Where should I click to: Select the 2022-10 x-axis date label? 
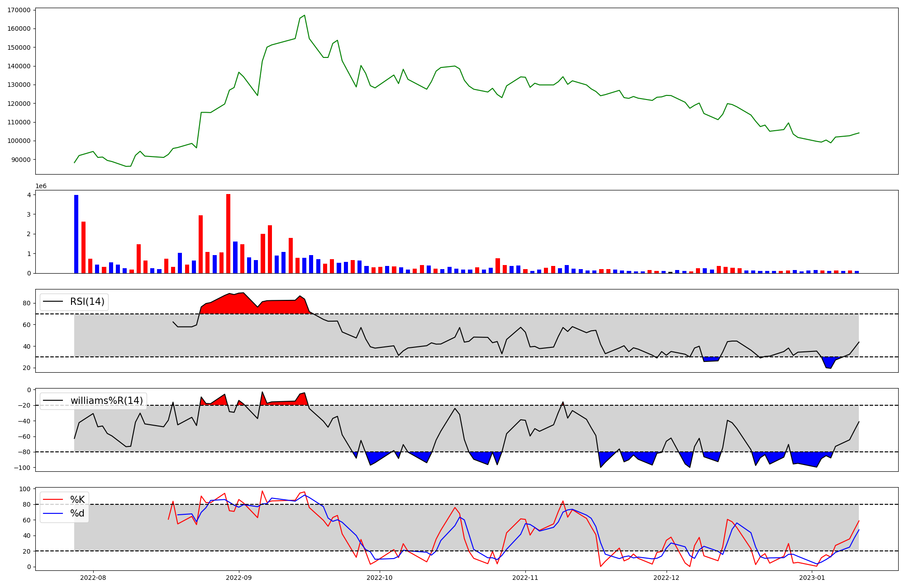[x=379, y=578]
